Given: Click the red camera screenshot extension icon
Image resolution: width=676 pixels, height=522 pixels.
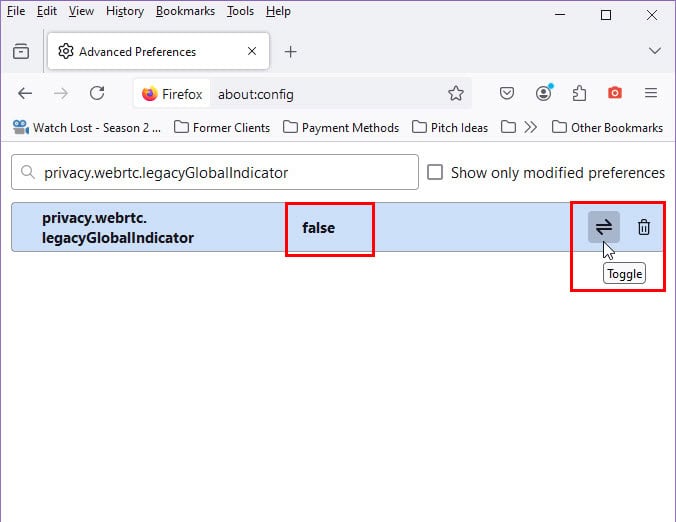Looking at the screenshot, I should 615,93.
